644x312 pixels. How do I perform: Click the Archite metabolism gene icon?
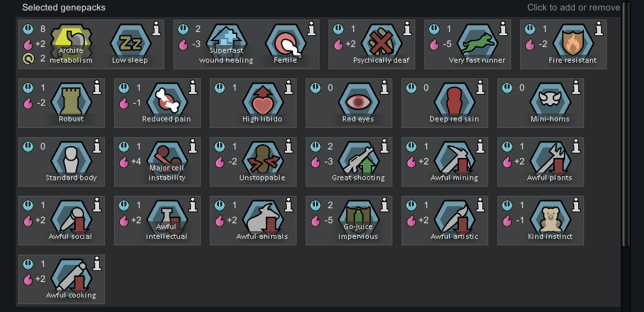70,44
